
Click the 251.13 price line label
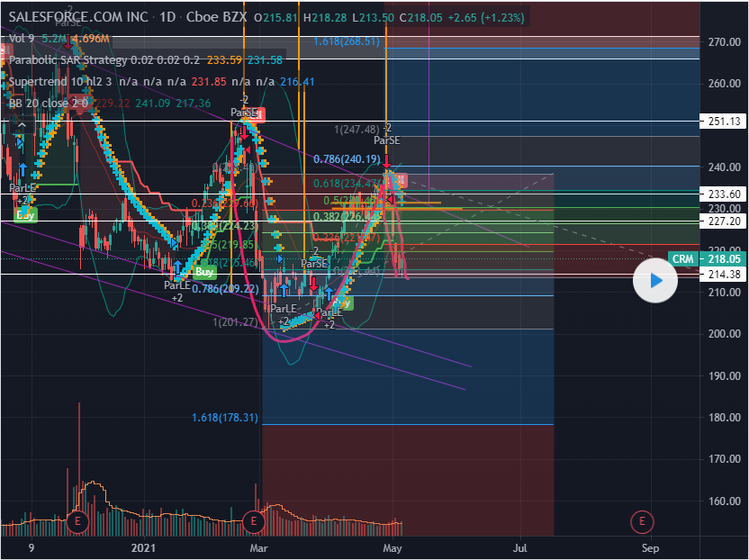tap(724, 121)
